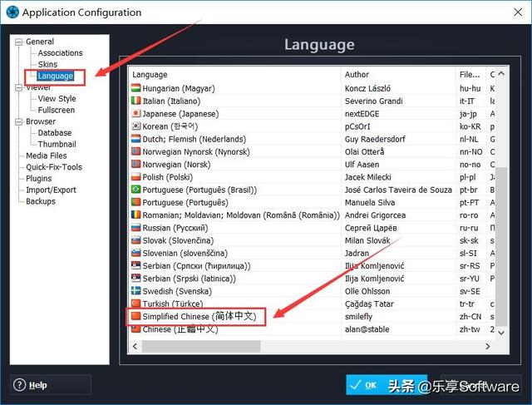Collapse the Browser tree node
This screenshot has width=532, height=405.
(17, 121)
